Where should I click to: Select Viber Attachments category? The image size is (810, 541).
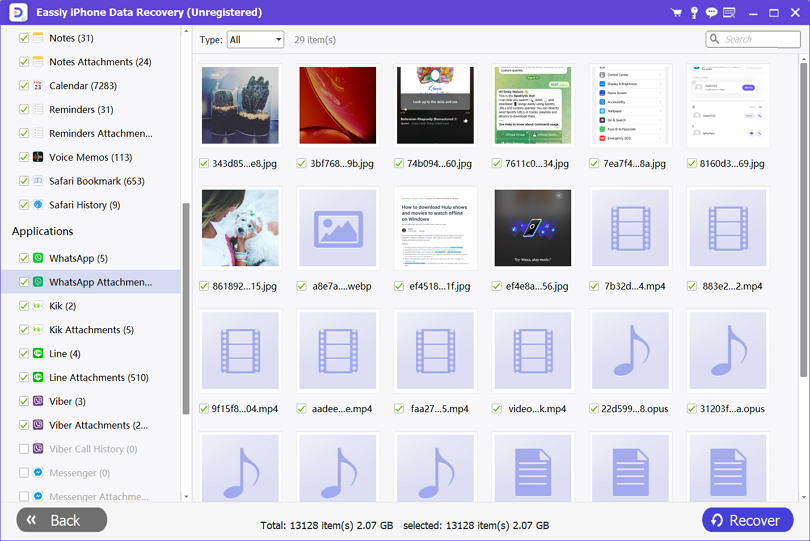click(x=91, y=425)
